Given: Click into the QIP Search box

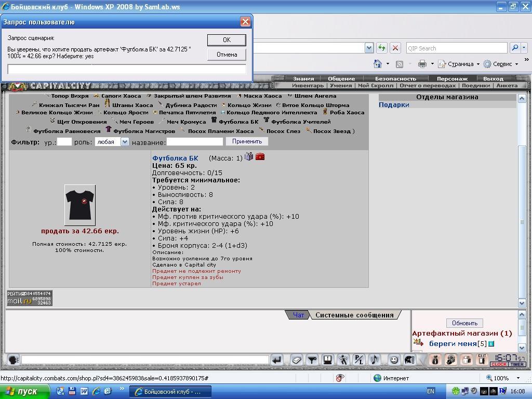Looking at the screenshot, I should (456, 48).
